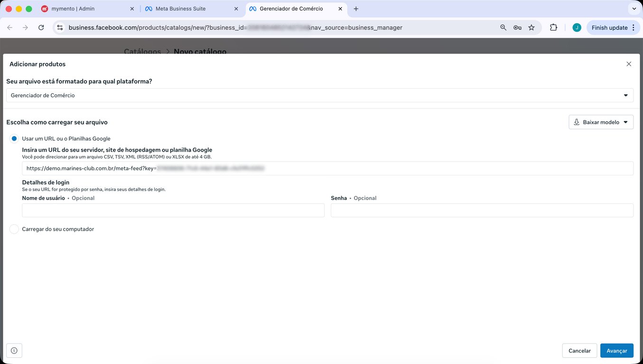Open the site information icon in address bar
643x364 pixels.
click(x=60, y=27)
